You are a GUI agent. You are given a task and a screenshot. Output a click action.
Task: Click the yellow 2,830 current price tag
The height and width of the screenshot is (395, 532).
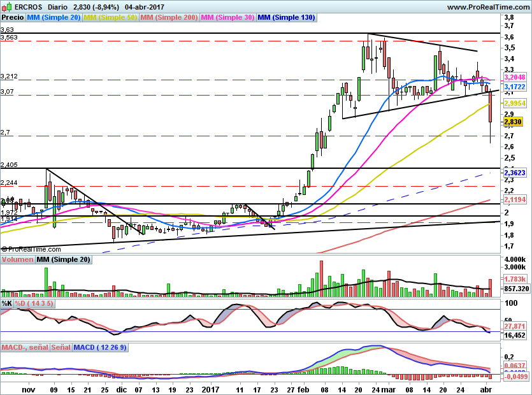(x=513, y=122)
